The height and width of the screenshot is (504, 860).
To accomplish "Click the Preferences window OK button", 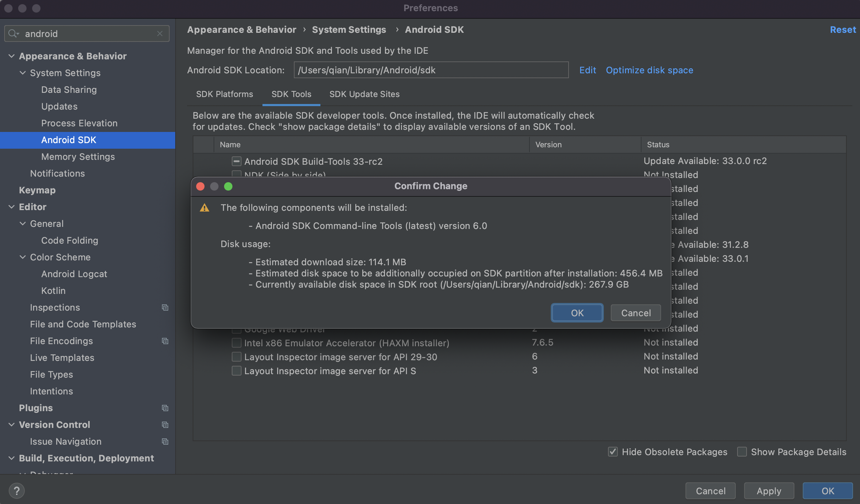I will click(x=828, y=491).
